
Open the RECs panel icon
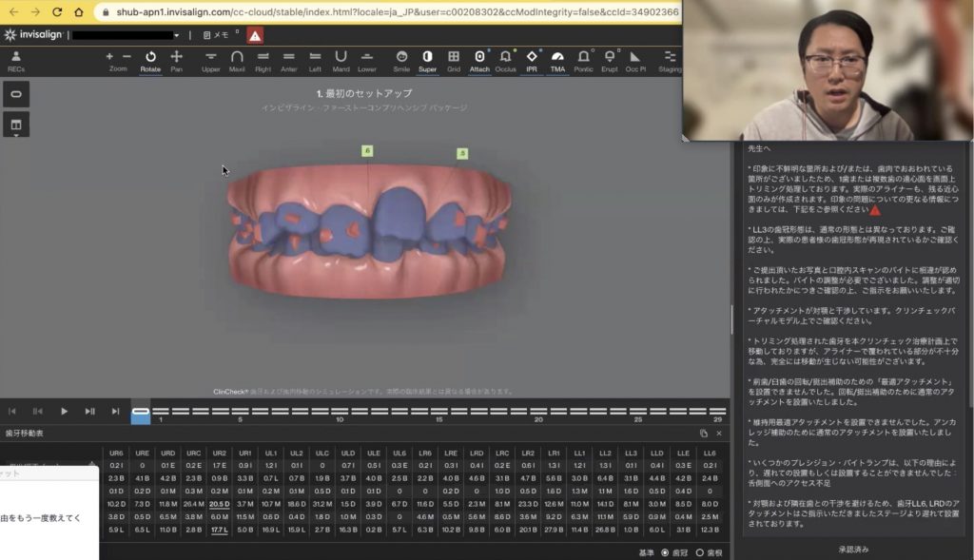[x=16, y=62]
